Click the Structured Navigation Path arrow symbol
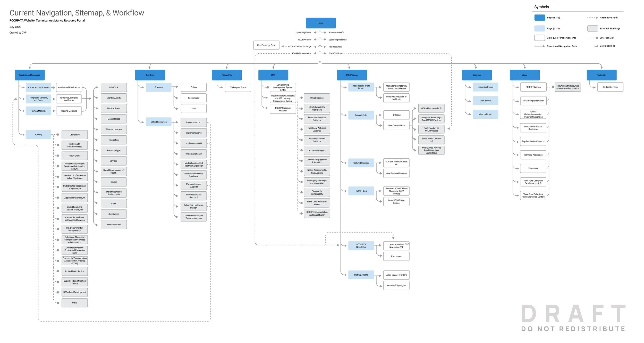This screenshot has height=343, width=644. tap(539, 46)
